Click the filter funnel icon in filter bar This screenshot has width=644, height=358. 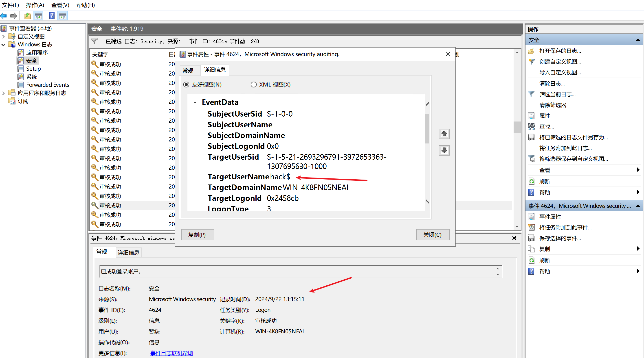click(x=95, y=41)
